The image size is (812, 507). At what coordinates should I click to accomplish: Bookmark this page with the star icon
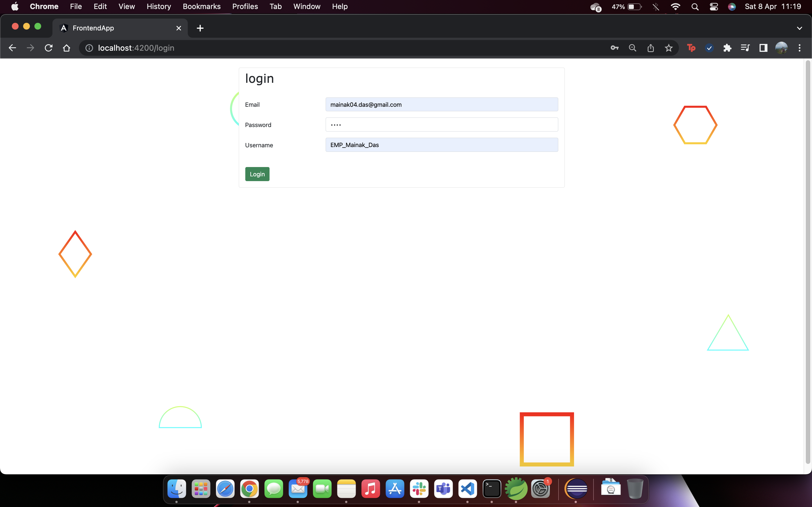point(669,48)
